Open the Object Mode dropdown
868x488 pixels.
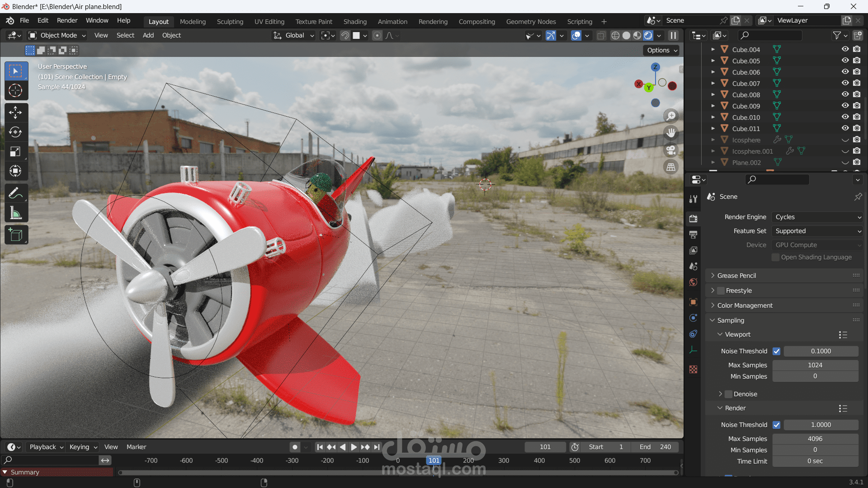coord(57,35)
